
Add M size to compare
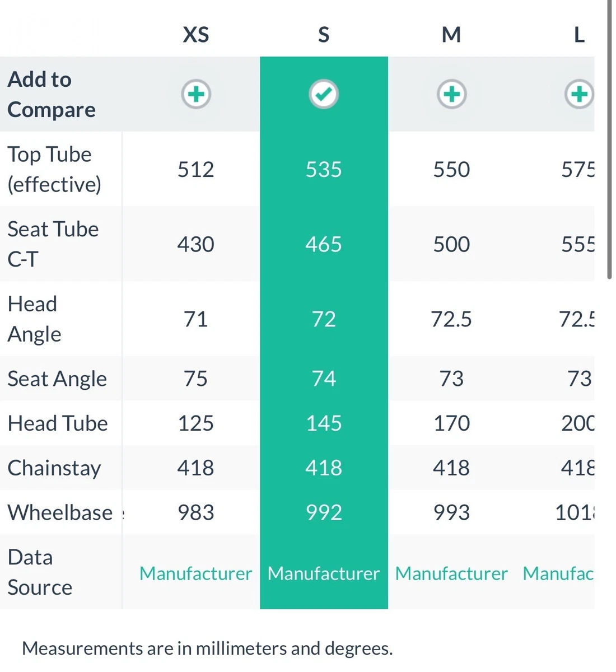coord(451,94)
